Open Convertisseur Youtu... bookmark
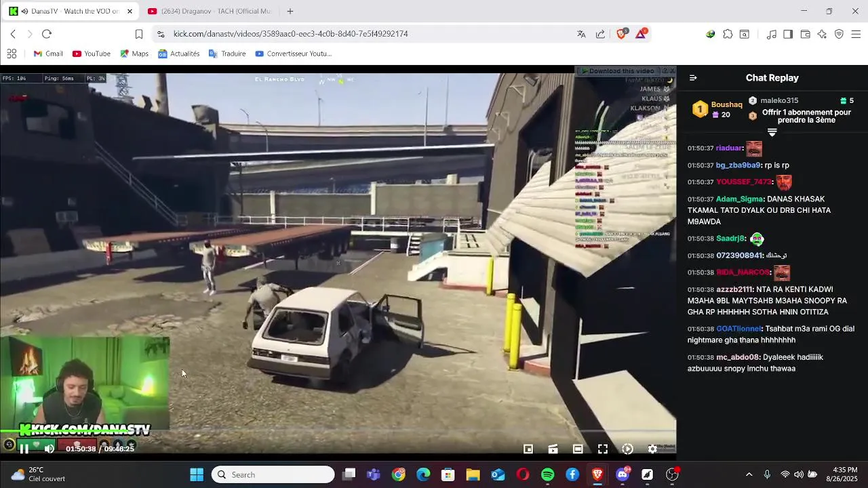The image size is (868, 488). click(293, 54)
